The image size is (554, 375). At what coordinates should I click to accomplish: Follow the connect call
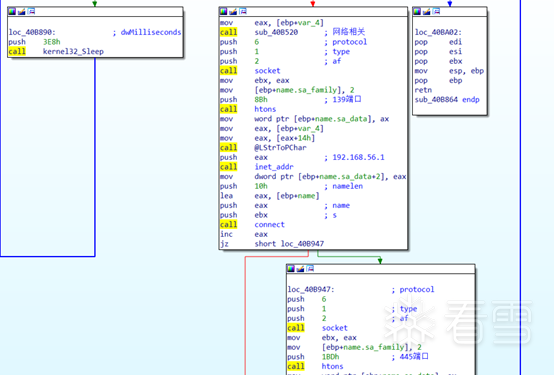tap(269, 224)
